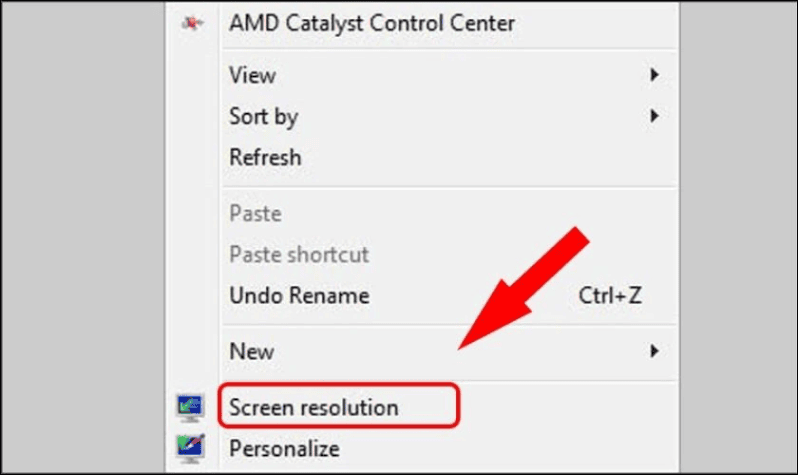The height and width of the screenshot is (475, 800).
Task: Click the grayed-out Paste option
Action: (255, 213)
